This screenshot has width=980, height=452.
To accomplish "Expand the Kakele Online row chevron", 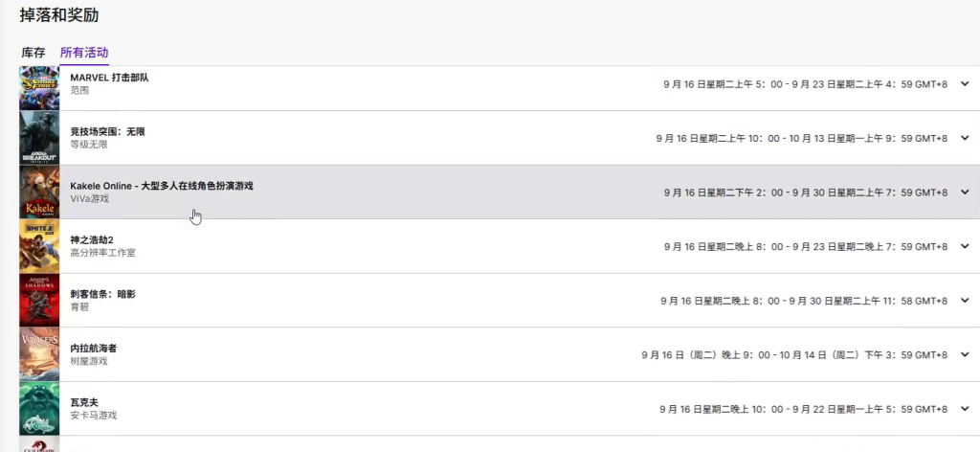I will pyautogui.click(x=965, y=192).
